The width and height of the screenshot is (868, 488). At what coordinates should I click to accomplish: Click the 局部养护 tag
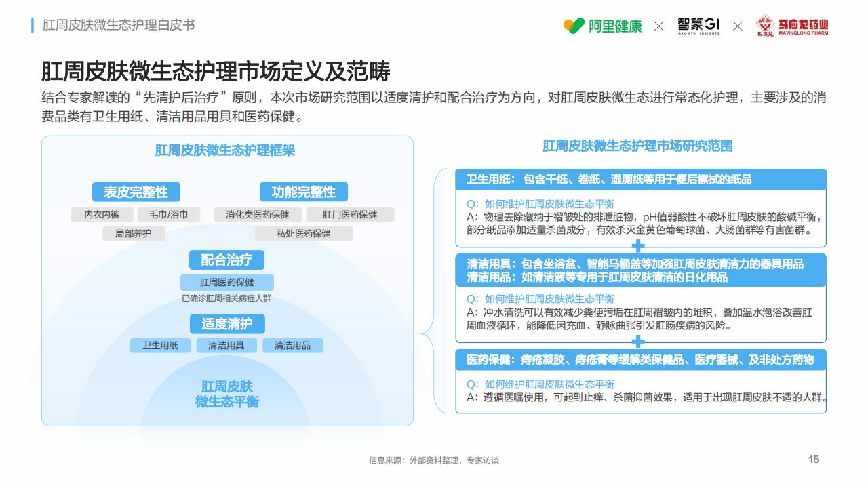(133, 234)
